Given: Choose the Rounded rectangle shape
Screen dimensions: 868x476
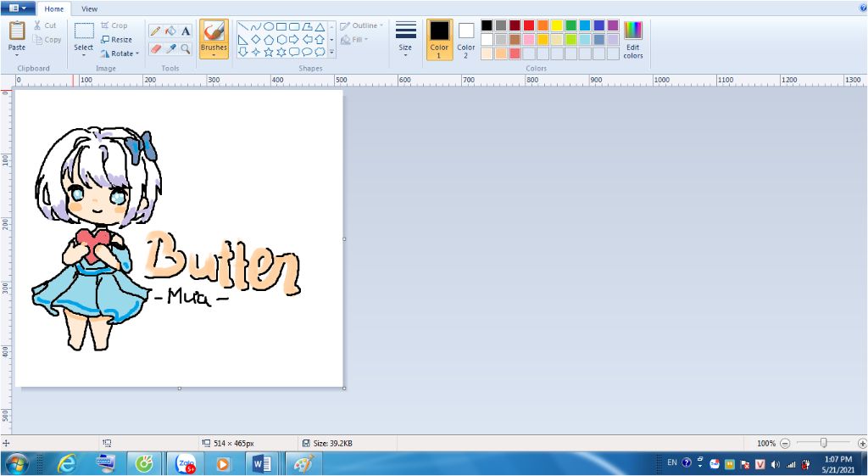Looking at the screenshot, I should 294,26.
